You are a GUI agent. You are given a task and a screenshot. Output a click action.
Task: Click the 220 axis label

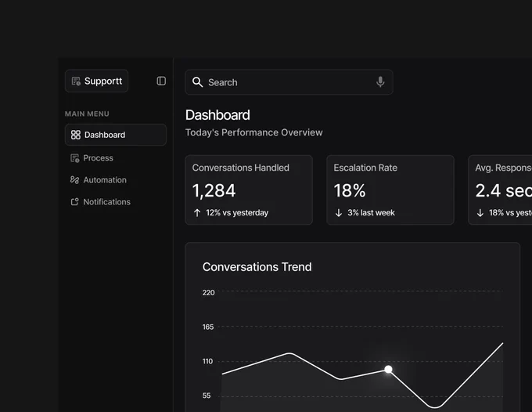click(x=208, y=293)
